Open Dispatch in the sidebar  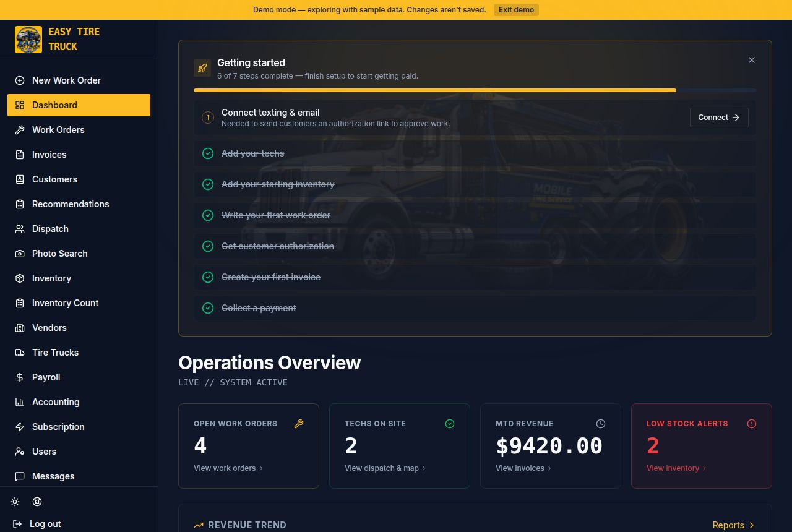coord(79,229)
